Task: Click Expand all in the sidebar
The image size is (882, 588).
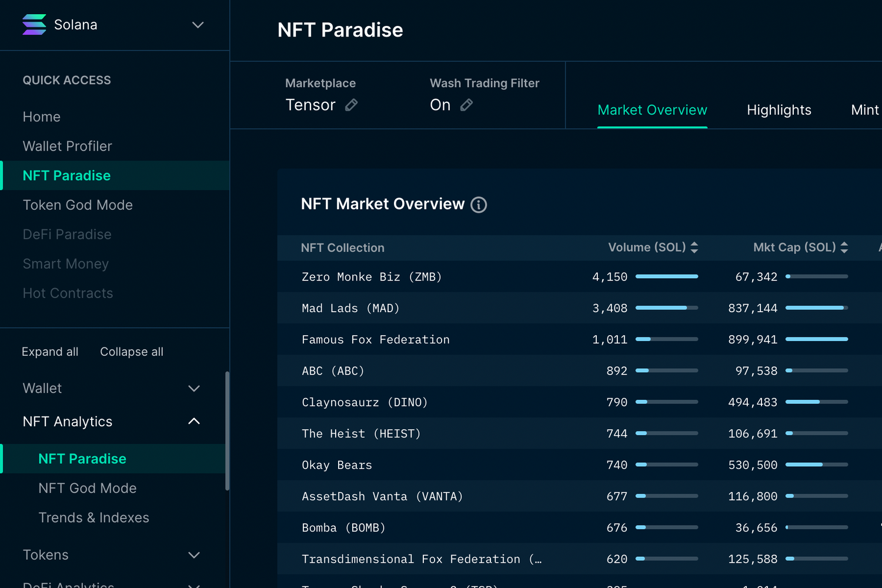Action: pyautogui.click(x=50, y=351)
